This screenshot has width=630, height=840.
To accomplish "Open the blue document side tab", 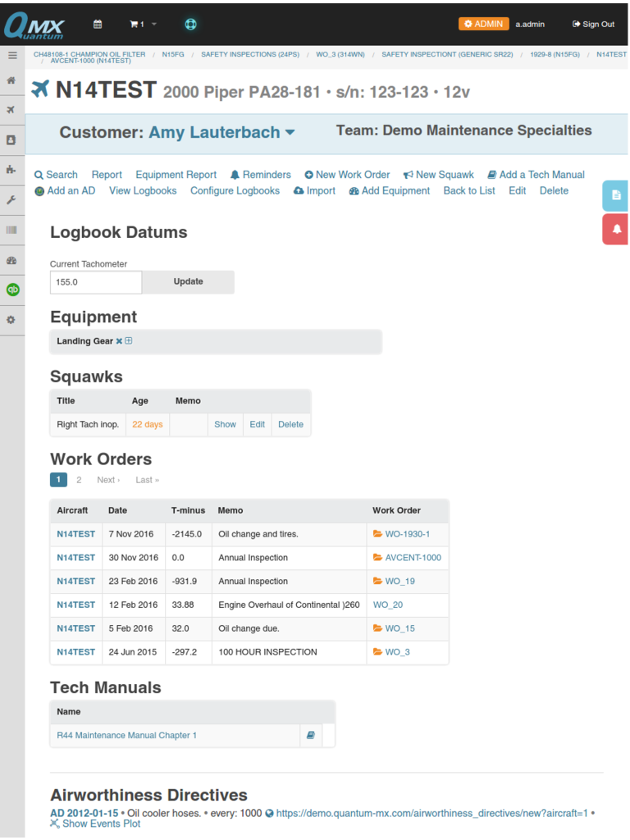I will (x=615, y=195).
